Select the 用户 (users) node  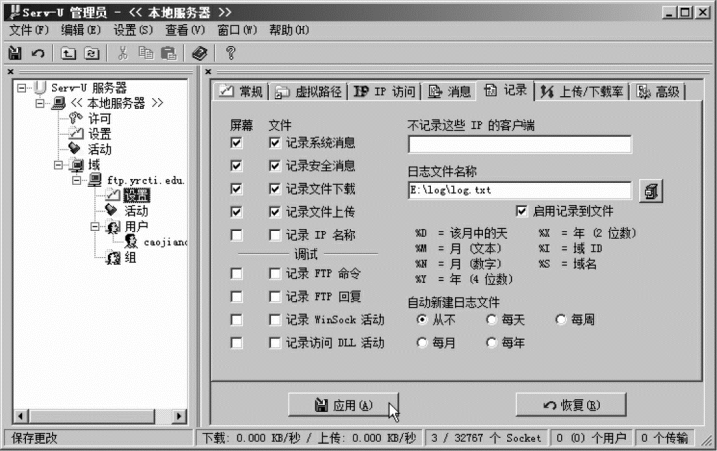128,226
